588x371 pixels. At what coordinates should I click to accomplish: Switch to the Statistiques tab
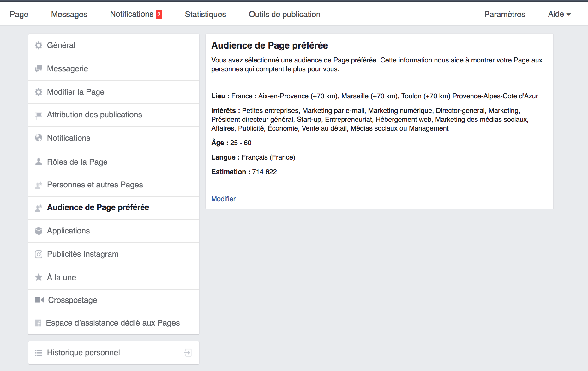206,14
